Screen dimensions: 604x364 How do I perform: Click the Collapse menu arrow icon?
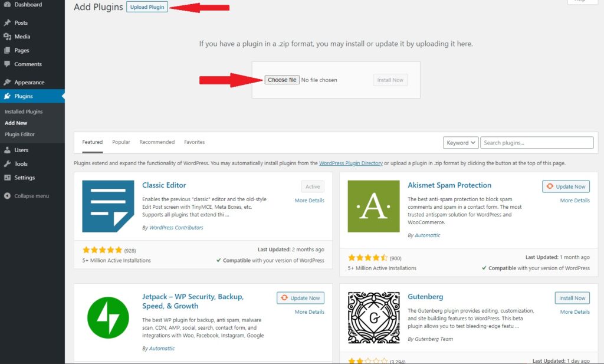7,196
